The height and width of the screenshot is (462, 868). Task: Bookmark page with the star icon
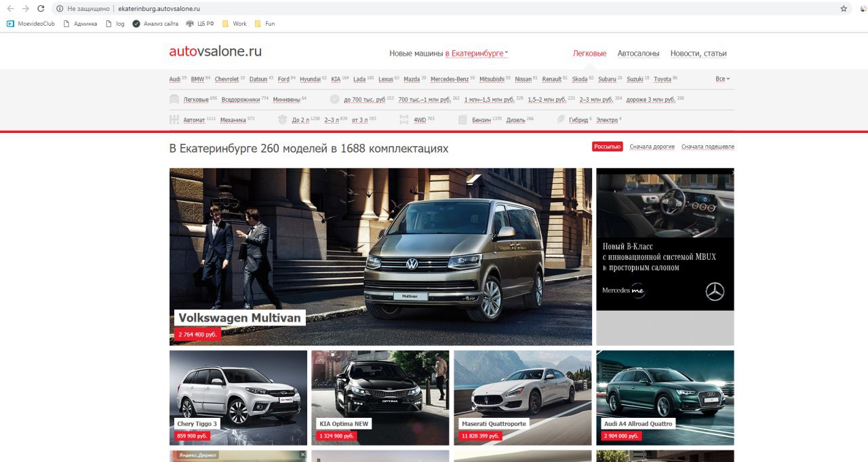[x=844, y=9]
